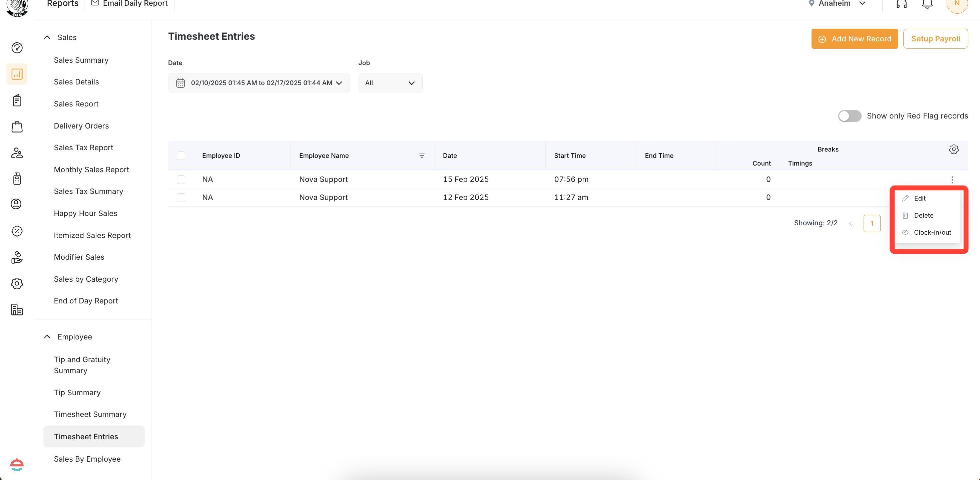Go to previous page arrow
This screenshot has width=980, height=480.
850,224
